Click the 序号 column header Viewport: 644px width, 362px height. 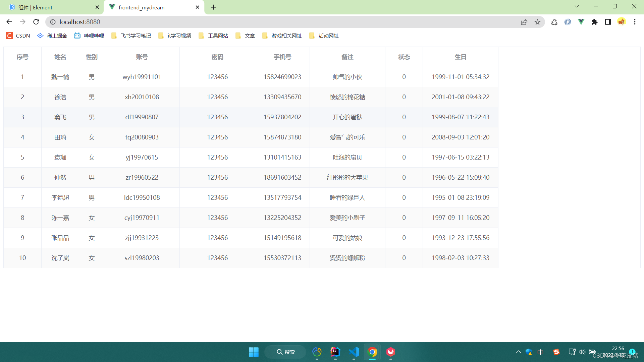click(22, 57)
